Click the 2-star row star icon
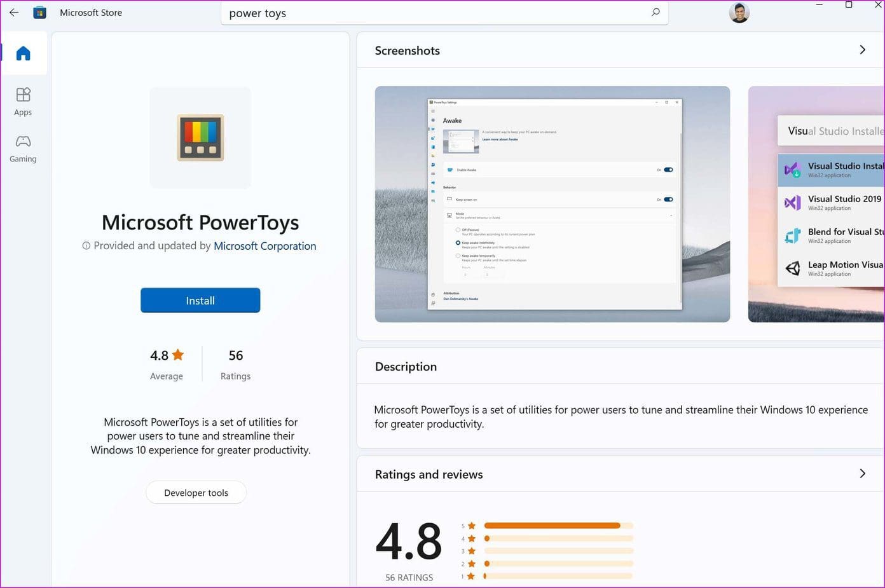The height and width of the screenshot is (588, 885). 471,564
